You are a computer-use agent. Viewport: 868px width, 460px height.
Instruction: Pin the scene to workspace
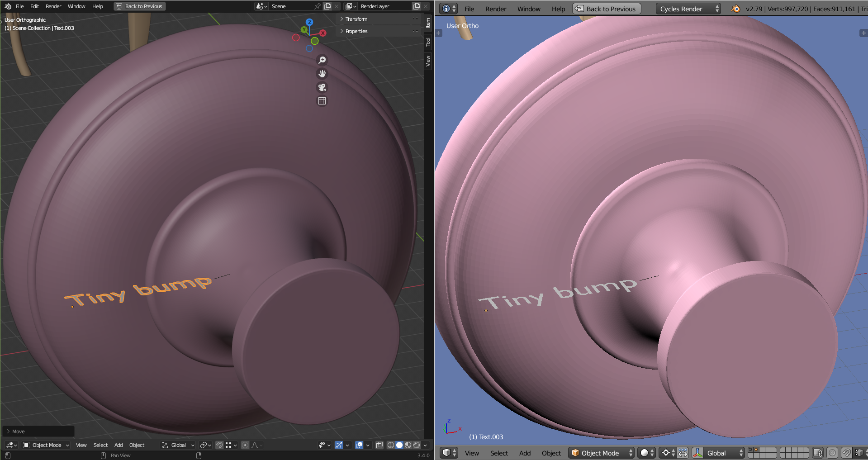tap(318, 6)
